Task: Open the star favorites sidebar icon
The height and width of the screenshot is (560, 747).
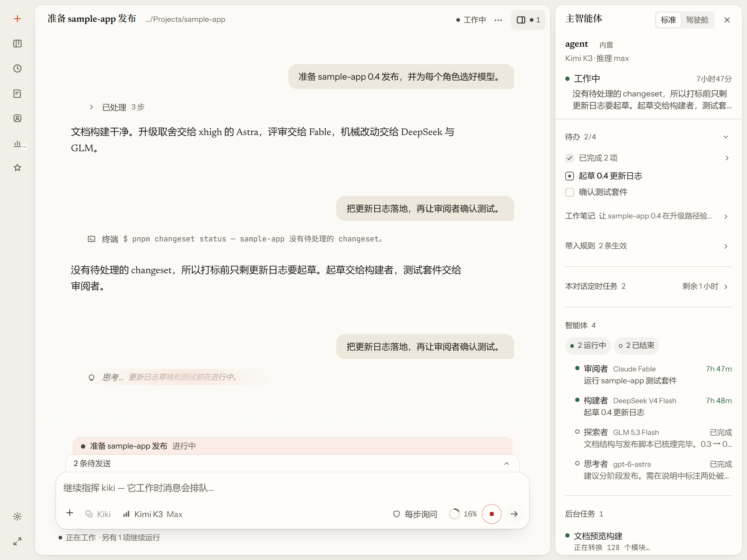Action: [x=17, y=168]
